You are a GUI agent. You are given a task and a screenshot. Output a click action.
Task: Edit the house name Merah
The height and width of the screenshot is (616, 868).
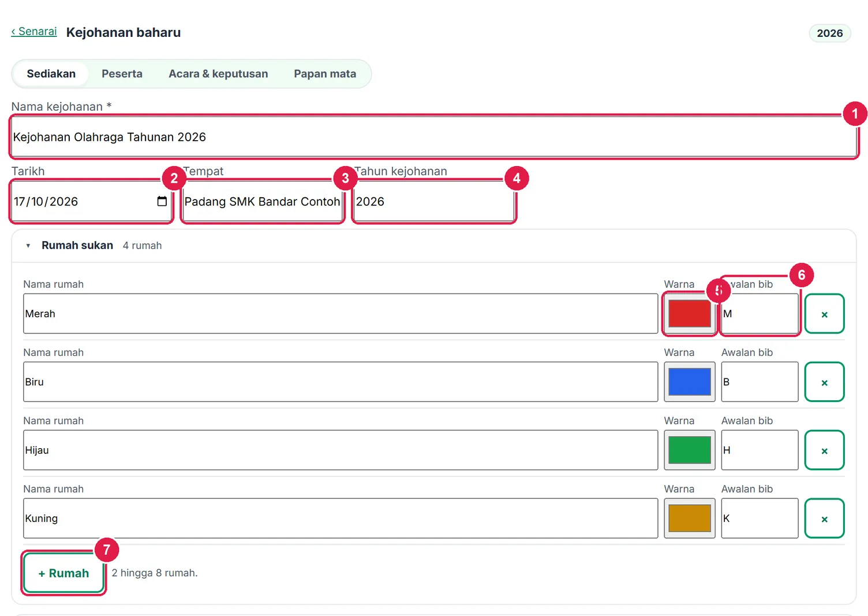point(341,314)
